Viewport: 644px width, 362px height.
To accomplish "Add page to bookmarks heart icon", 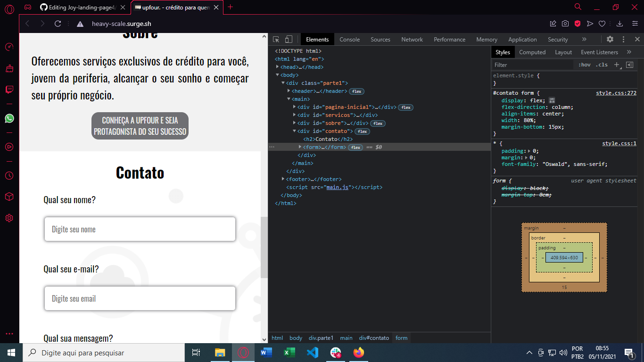I will (x=602, y=24).
